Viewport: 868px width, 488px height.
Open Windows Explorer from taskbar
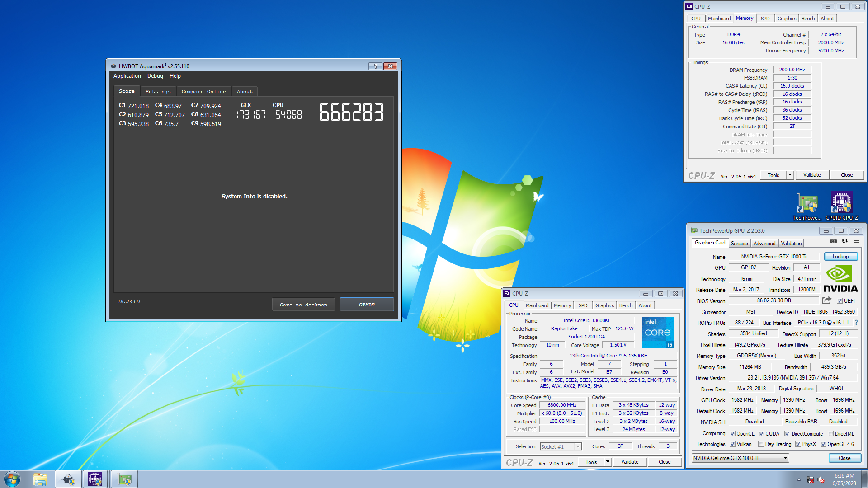pyautogui.click(x=40, y=479)
